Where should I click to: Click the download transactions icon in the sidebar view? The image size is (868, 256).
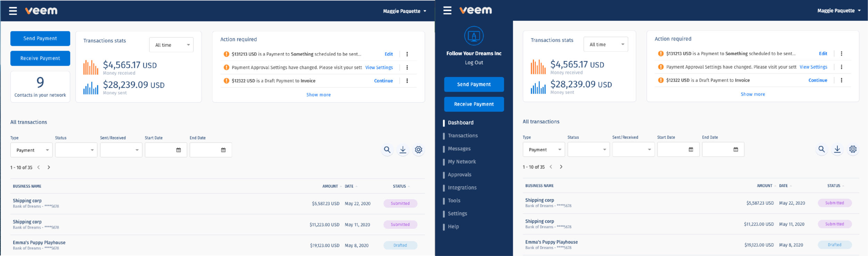tap(837, 149)
